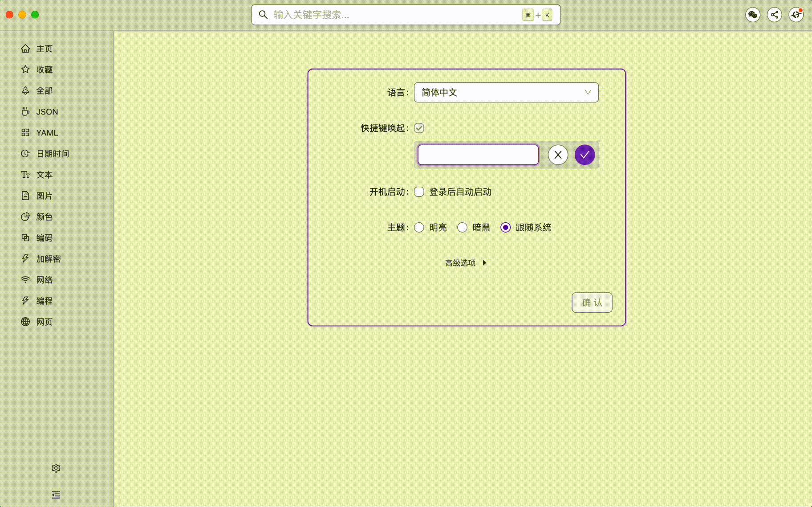
Task: Click the 网络 sidebar label
Action: [45, 280]
